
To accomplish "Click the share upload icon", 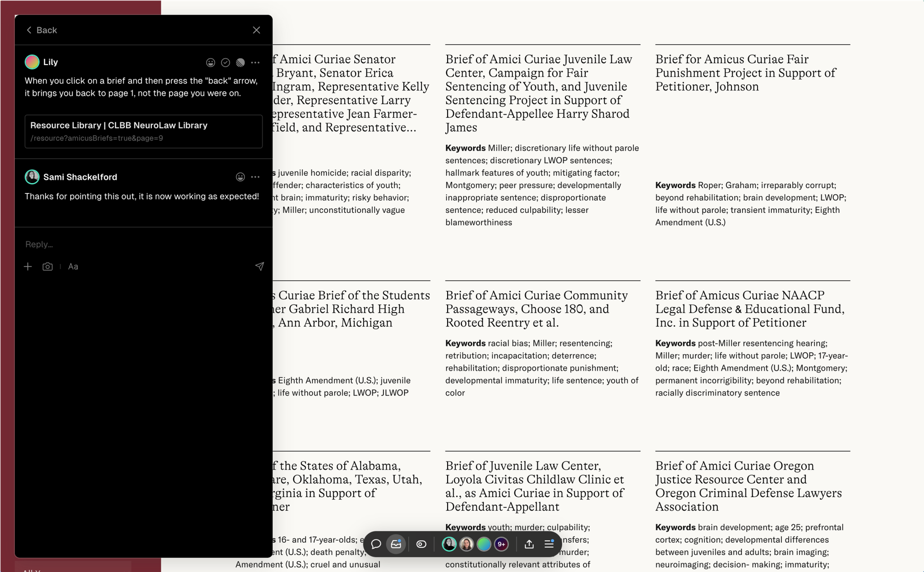I will pyautogui.click(x=529, y=544).
